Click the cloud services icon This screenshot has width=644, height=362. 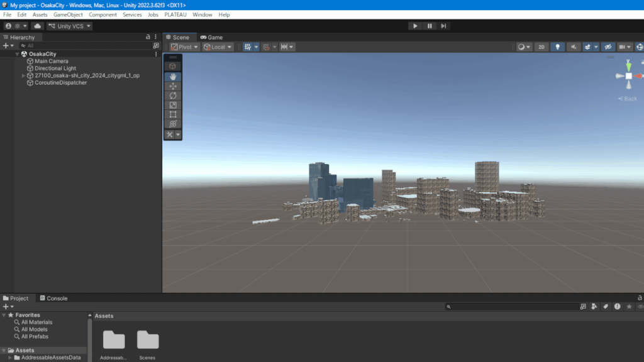pyautogui.click(x=37, y=26)
